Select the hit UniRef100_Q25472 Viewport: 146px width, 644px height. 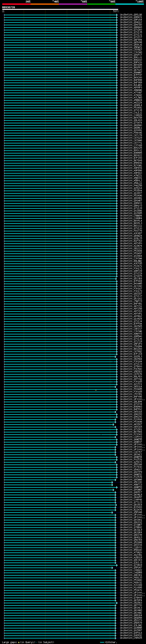pos(131,462)
